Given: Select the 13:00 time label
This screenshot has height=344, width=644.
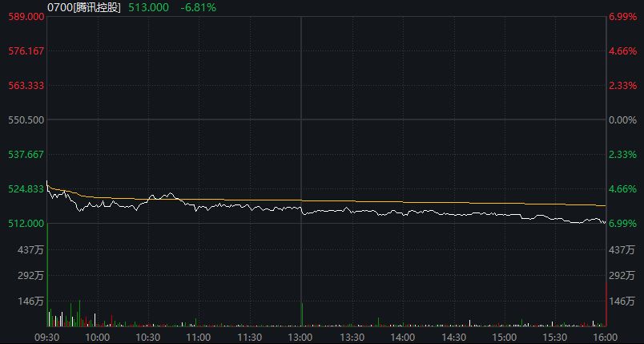Looking at the screenshot, I should point(301,337).
